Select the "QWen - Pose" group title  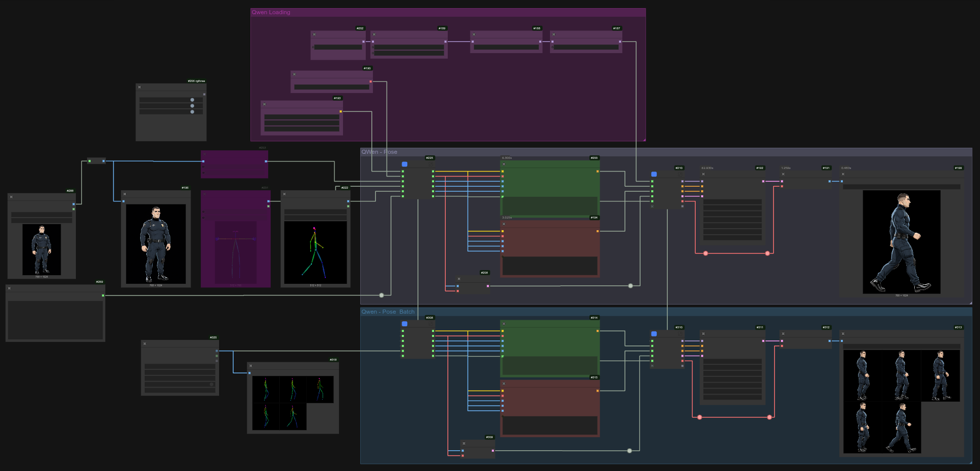point(379,152)
